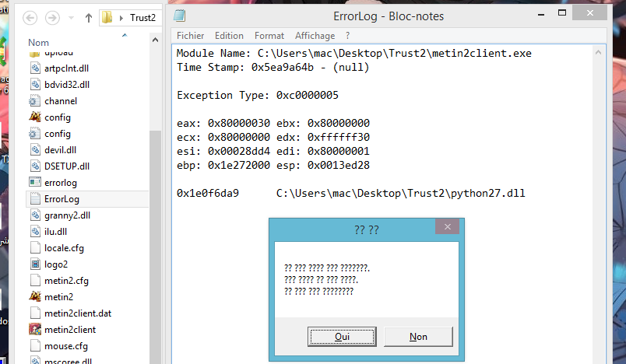Open the Format menu in Bloc-notes
Viewport: 626px width, 364px height.
click(x=269, y=36)
